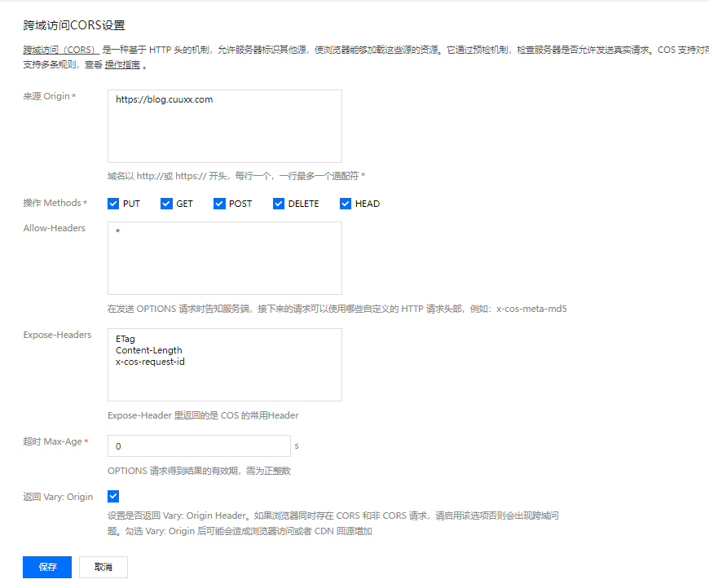Viewport: 709px width, 588px height.
Task: Click the 来源 Origin field label
Action: [46, 96]
